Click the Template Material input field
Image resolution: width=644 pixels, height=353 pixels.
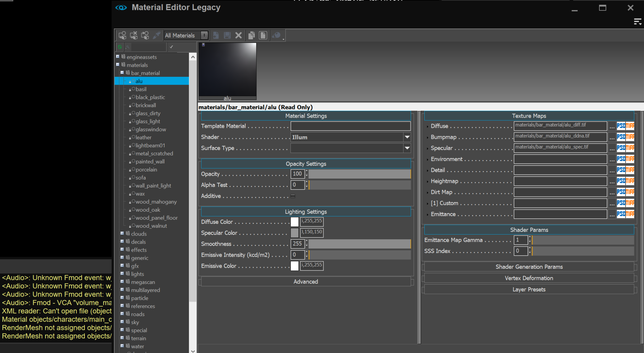[x=350, y=126]
